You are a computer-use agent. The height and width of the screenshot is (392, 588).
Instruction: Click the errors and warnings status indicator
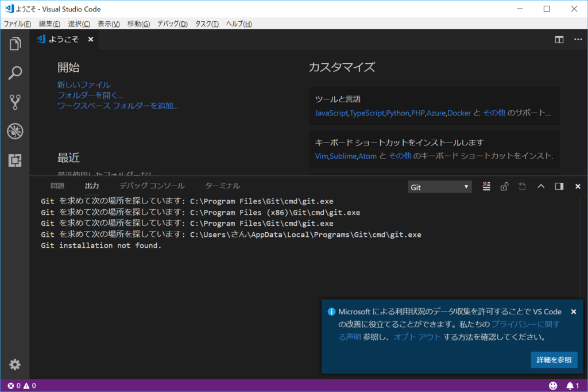[x=22, y=386]
